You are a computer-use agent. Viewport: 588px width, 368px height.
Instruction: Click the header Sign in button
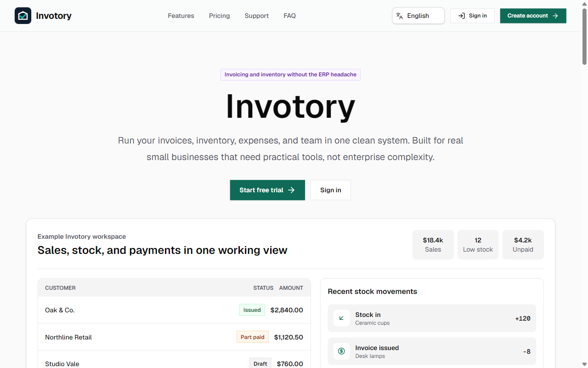(x=472, y=16)
